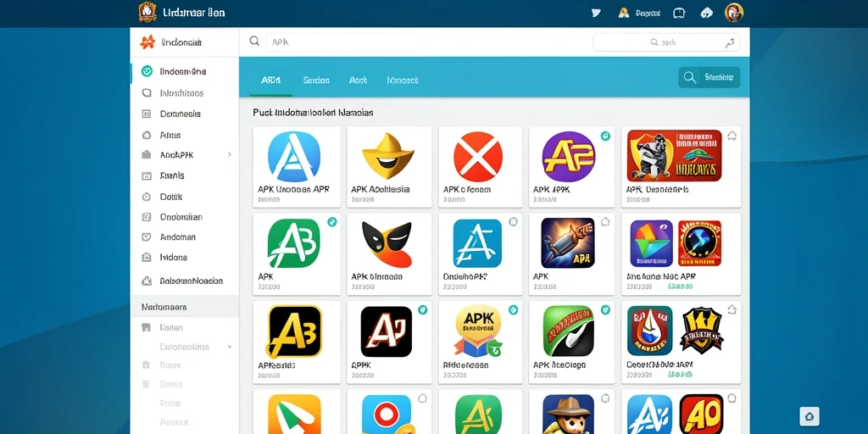
Task: Click the top-bar logo crest icon
Action: click(147, 12)
